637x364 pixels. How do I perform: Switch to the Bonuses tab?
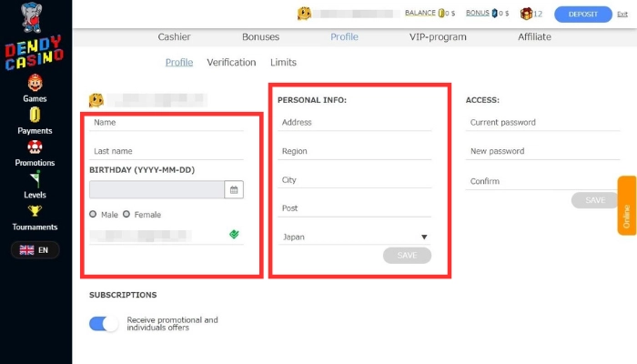pos(260,37)
